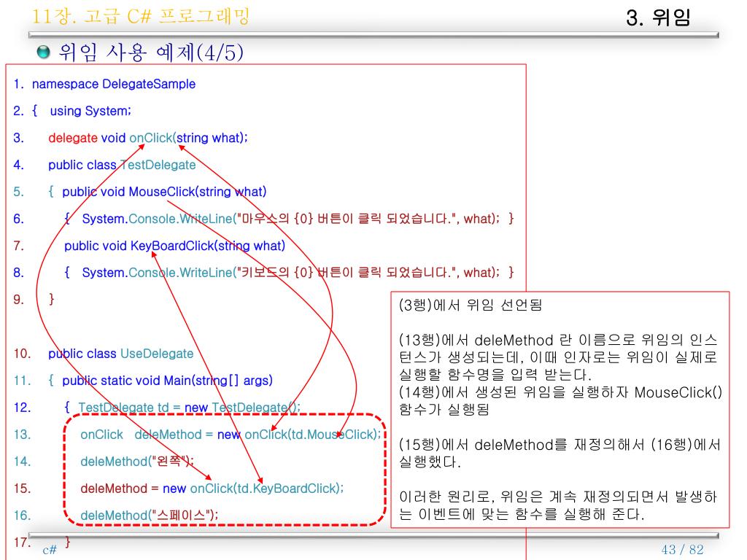The height and width of the screenshot is (560, 747).
Task: Click the green bullet before the slide title
Action: click(x=43, y=52)
